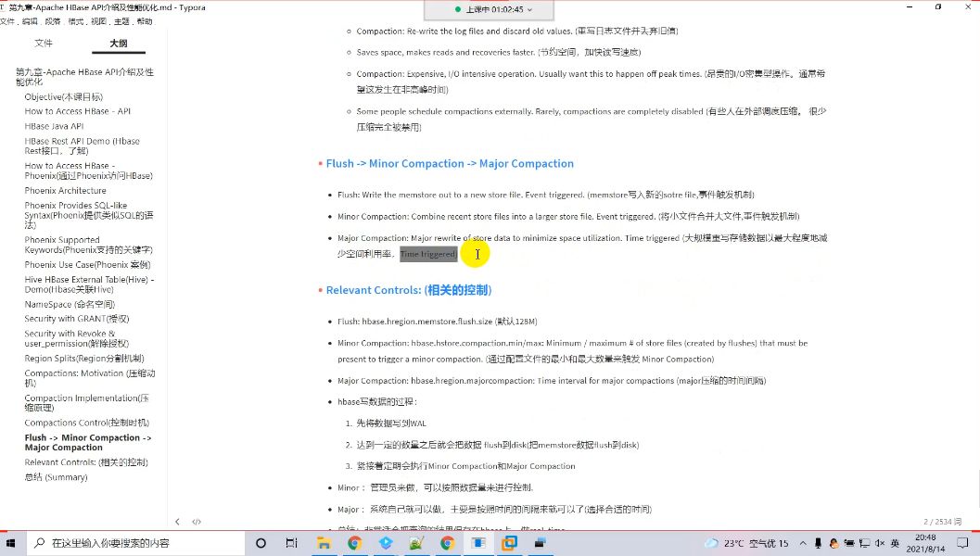This screenshot has width=980, height=556.
Task: Click the microphone tray icon
Action: pyautogui.click(x=818, y=544)
